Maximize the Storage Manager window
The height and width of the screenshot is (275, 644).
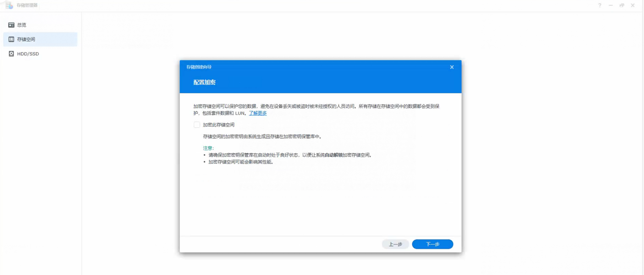click(x=622, y=5)
